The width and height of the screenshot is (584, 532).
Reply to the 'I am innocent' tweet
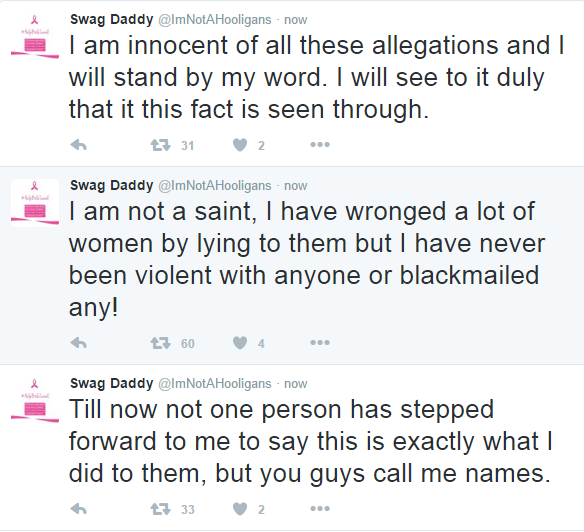(79, 145)
